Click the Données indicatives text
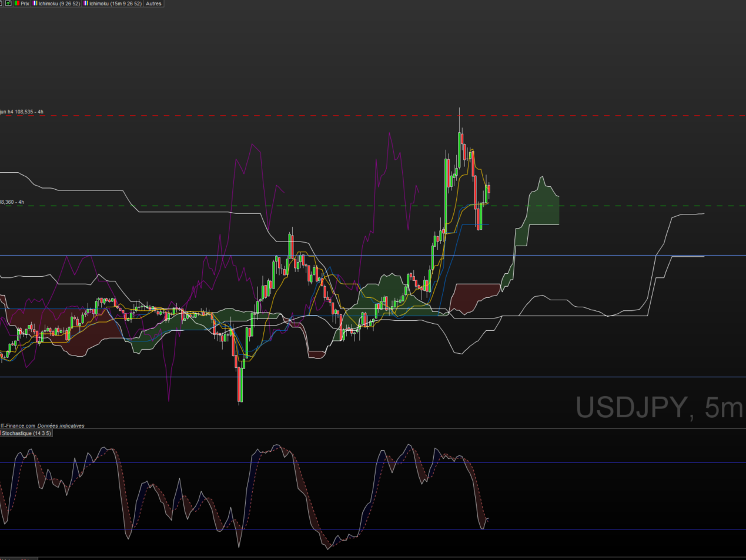The width and height of the screenshot is (746, 560). (61, 425)
